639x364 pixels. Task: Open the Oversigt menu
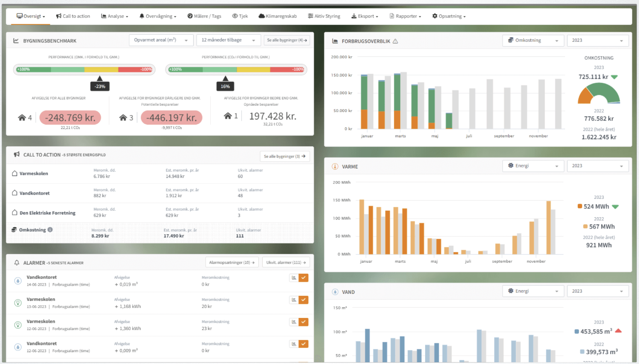[x=31, y=16]
